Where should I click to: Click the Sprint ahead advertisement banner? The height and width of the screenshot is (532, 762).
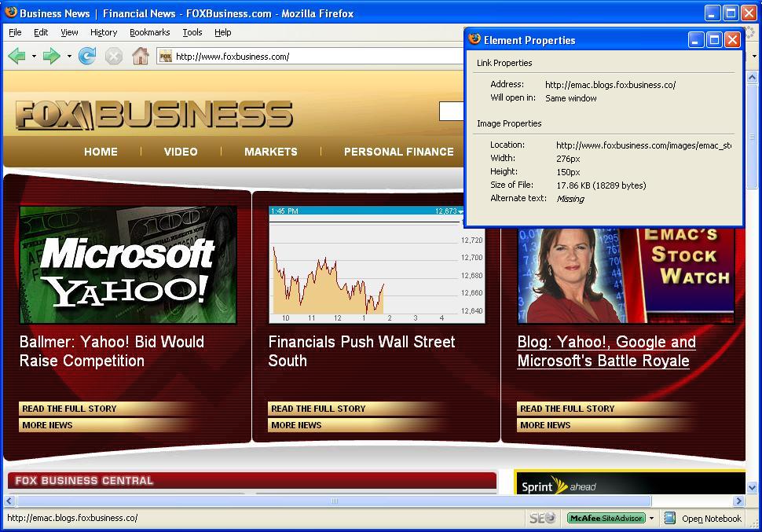(x=629, y=482)
